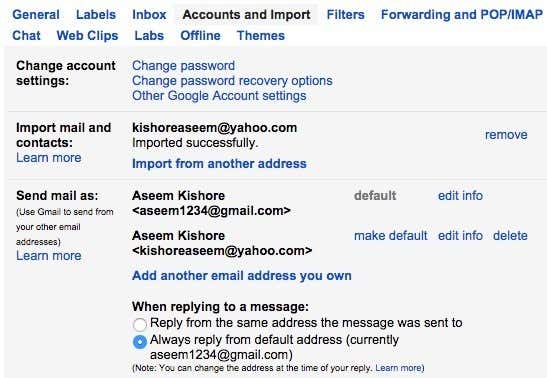Switch to the Labels tab
Viewport: 547px width, 378px height.
pos(96,15)
